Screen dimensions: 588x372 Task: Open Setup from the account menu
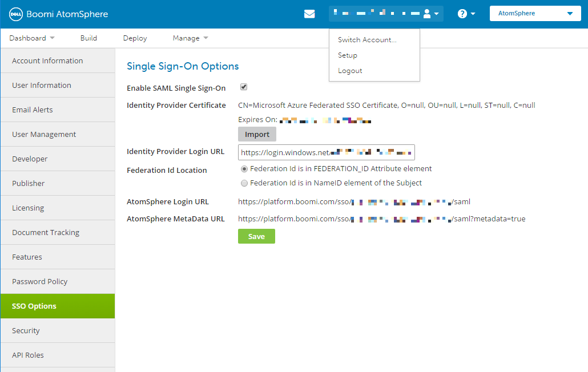pos(347,55)
